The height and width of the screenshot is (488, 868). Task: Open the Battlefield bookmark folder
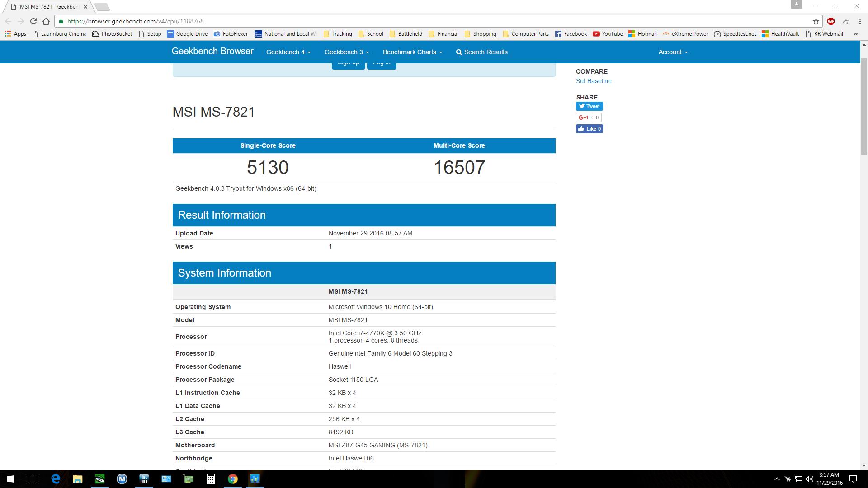pyautogui.click(x=406, y=34)
